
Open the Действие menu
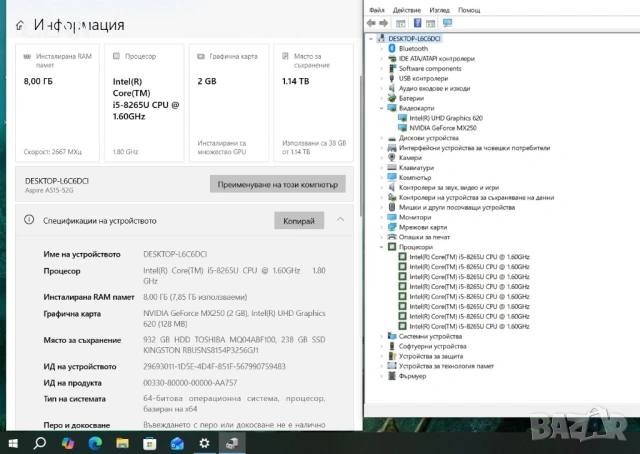(407, 10)
